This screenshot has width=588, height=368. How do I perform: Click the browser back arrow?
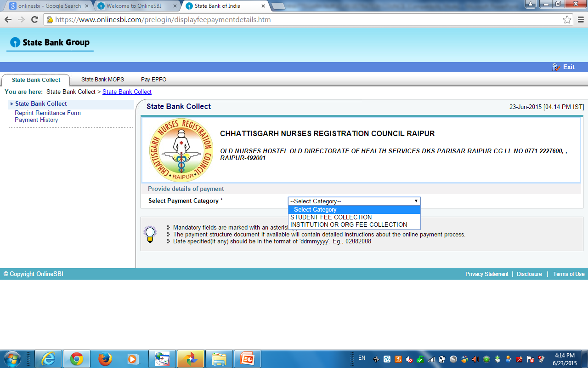[x=8, y=19]
